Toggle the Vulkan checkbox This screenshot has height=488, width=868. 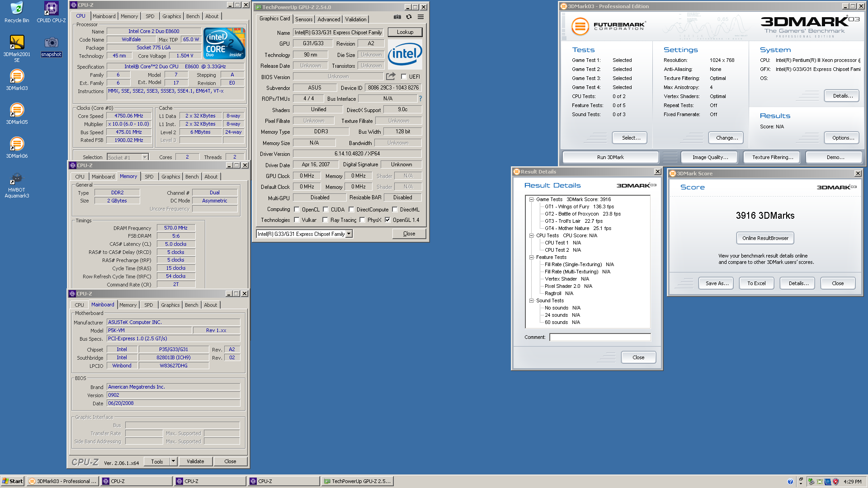pyautogui.click(x=297, y=220)
